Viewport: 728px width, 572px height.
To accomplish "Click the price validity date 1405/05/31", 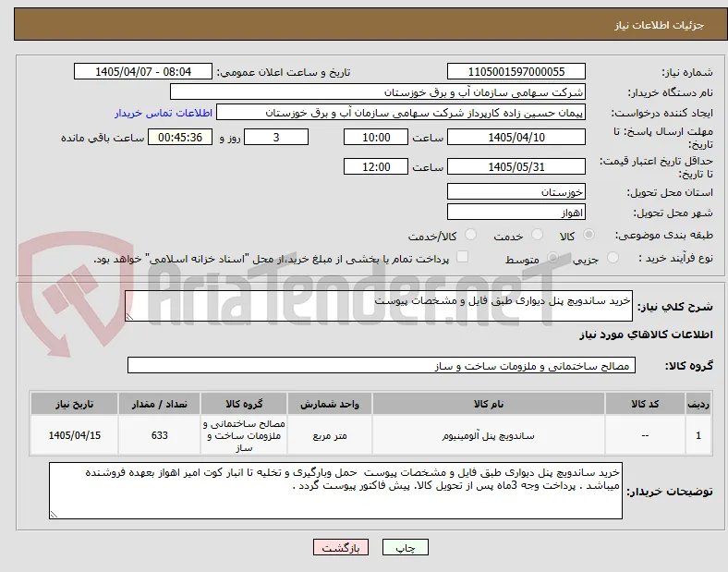I will (x=516, y=166).
